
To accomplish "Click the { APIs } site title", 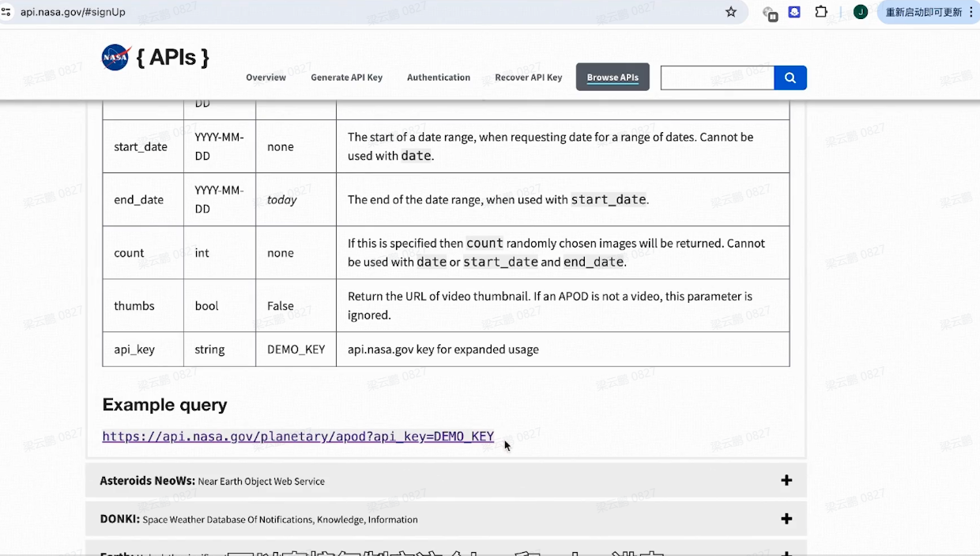I will pos(172,57).
